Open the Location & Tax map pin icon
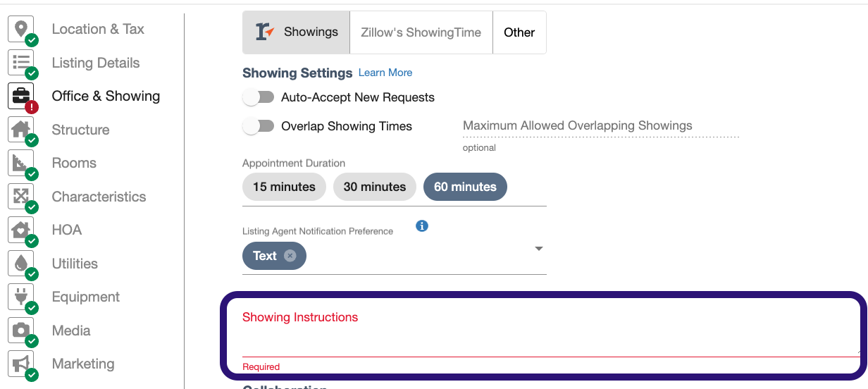This screenshot has width=868, height=389. point(21,29)
